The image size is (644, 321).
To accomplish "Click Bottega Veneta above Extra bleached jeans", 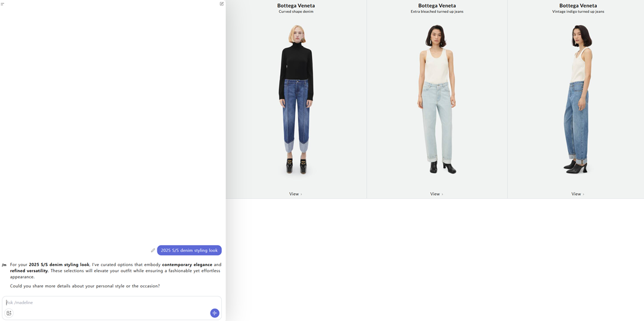I will coord(437,6).
